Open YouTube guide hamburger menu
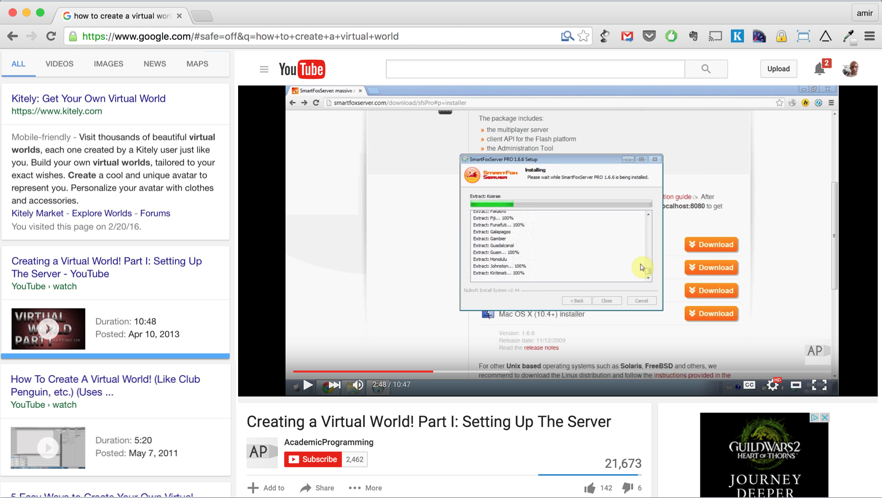The image size is (882, 498). point(264,69)
